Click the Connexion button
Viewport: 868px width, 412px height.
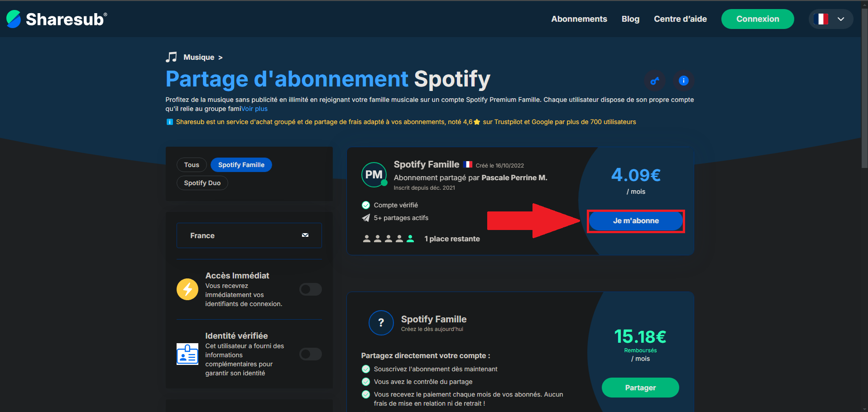click(x=758, y=19)
